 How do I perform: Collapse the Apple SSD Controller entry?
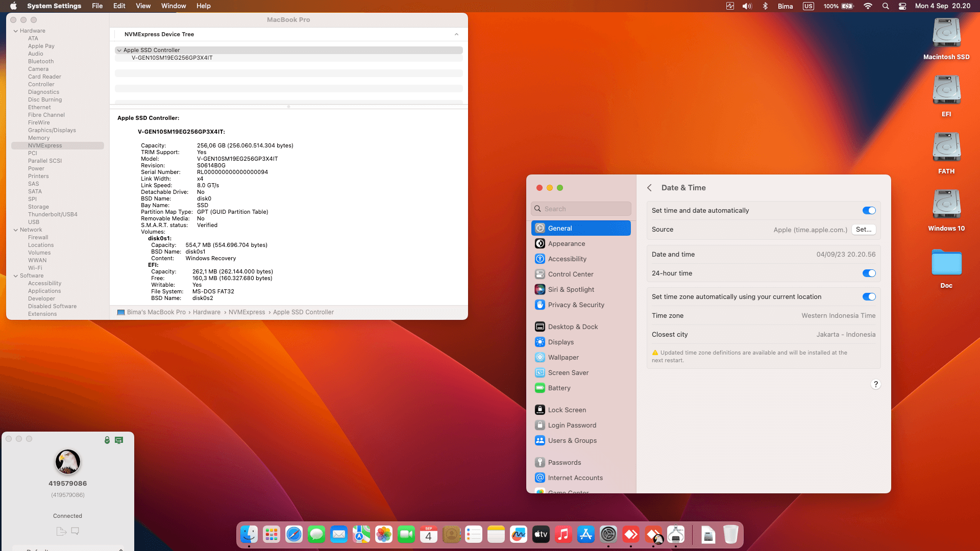pyautogui.click(x=119, y=50)
